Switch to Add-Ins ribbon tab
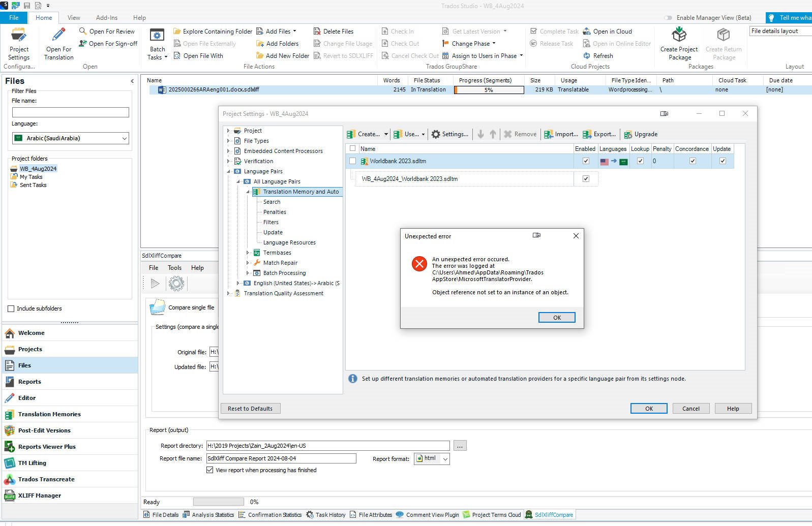The width and height of the screenshot is (812, 526). (107, 18)
